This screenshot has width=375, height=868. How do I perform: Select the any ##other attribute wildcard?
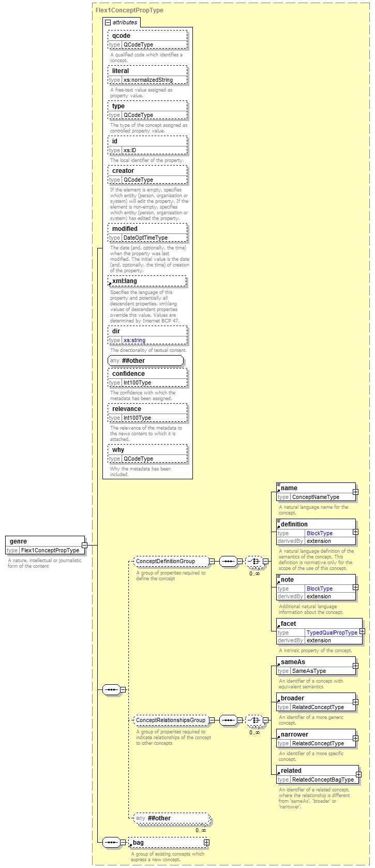146,361
